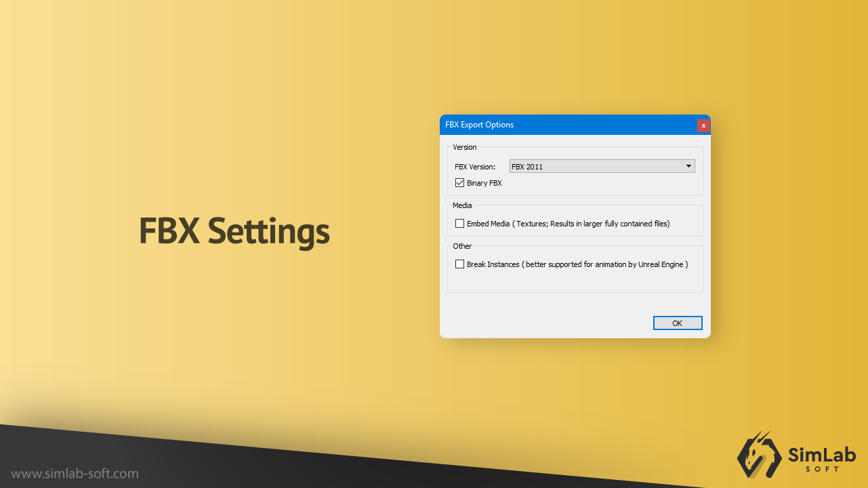Image resolution: width=868 pixels, height=488 pixels.
Task: Click the FBX Version field label
Action: point(474,167)
